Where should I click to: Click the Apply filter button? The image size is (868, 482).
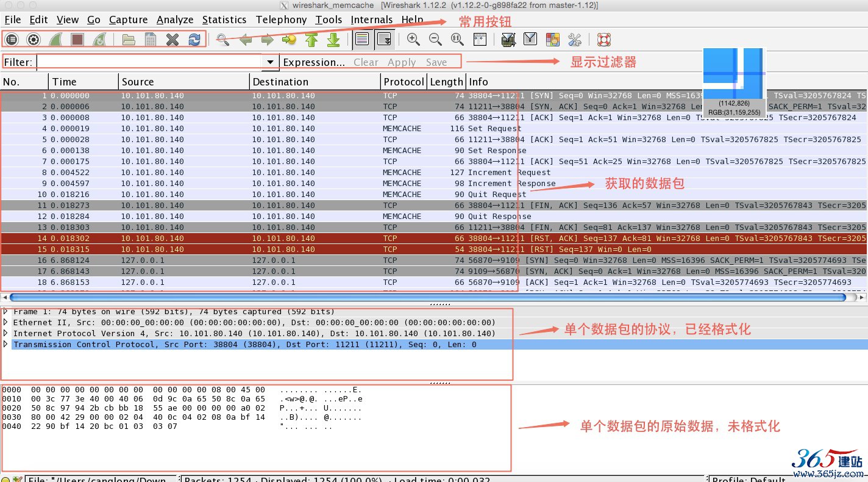402,62
